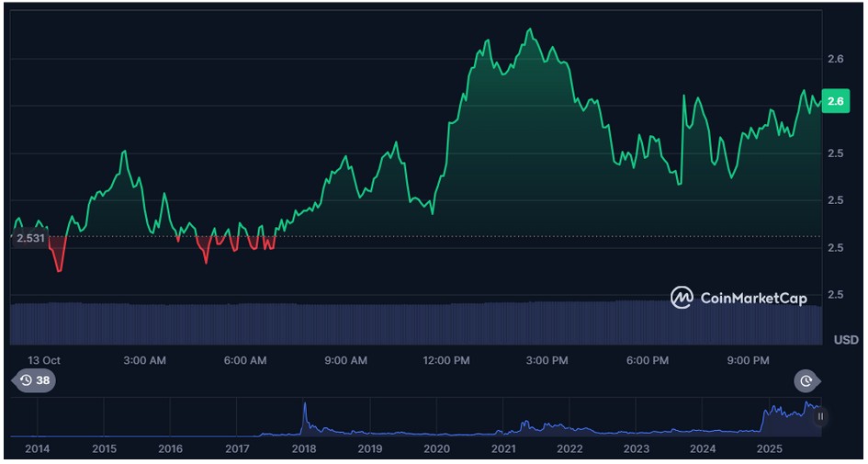Click the red dip below the baseline near 13 Oct
The width and height of the screenshot is (868, 464).
click(x=59, y=260)
